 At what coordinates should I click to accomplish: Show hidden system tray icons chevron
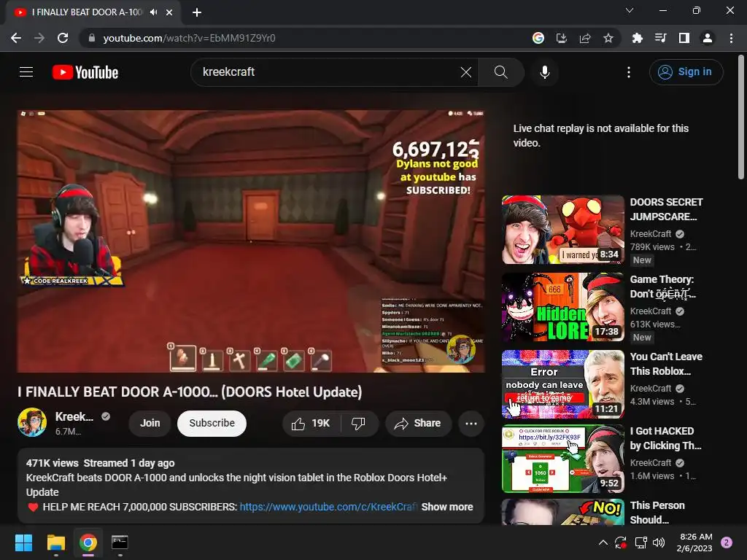tap(603, 542)
